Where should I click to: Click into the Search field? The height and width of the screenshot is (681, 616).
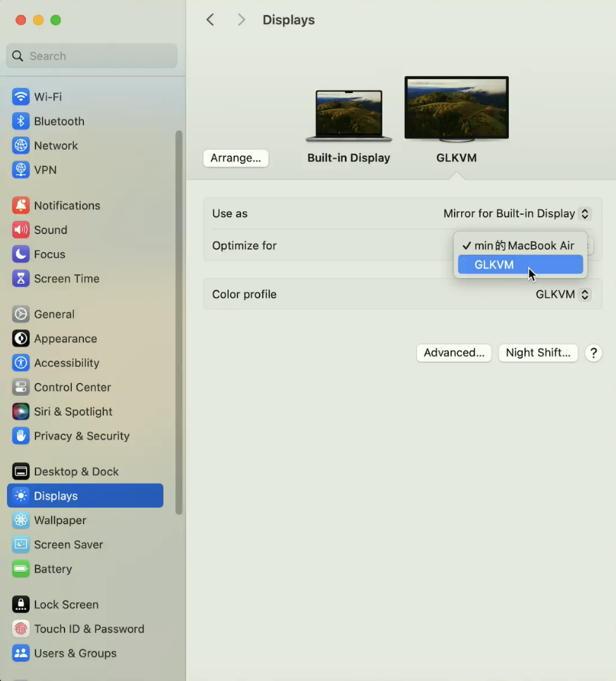[x=92, y=56]
